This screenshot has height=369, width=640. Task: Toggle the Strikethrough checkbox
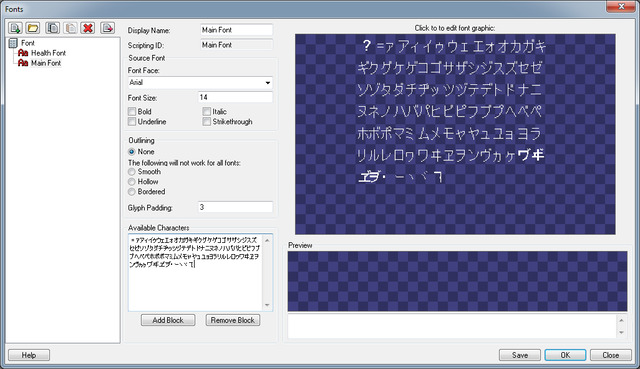coord(207,122)
